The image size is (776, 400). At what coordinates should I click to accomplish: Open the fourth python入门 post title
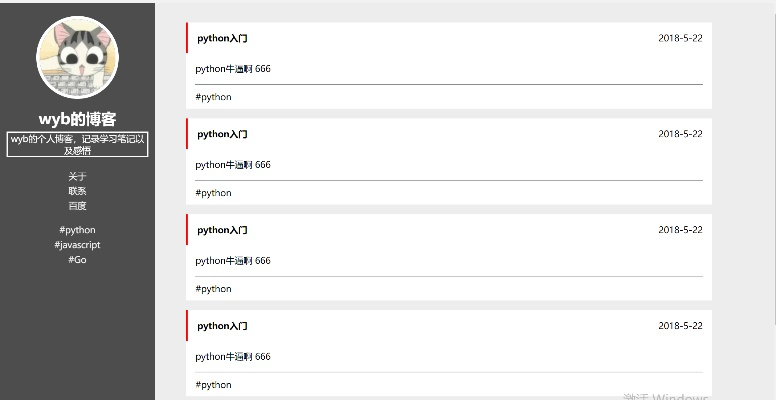point(222,326)
